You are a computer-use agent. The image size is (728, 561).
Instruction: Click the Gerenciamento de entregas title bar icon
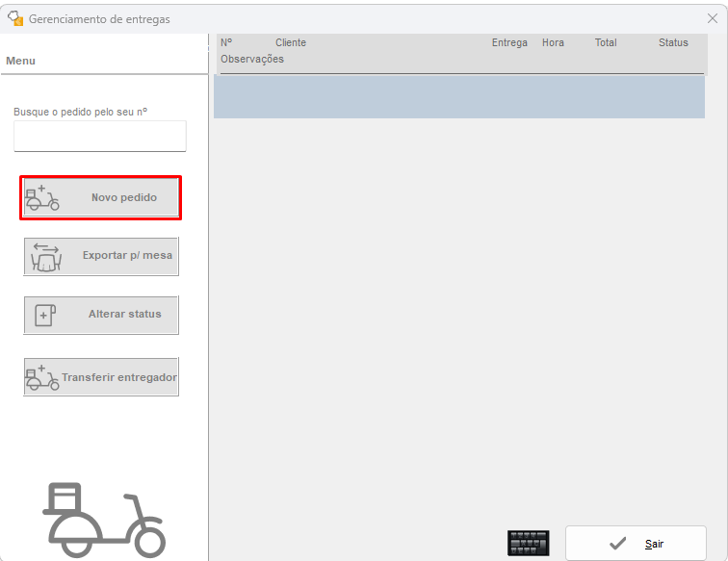tap(15, 18)
